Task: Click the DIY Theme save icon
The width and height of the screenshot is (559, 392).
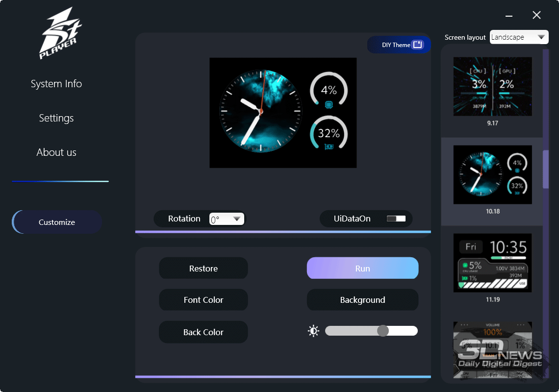Action: pos(417,45)
